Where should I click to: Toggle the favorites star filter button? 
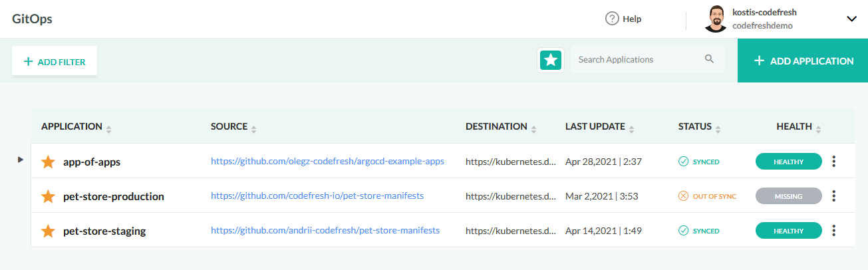(x=550, y=60)
